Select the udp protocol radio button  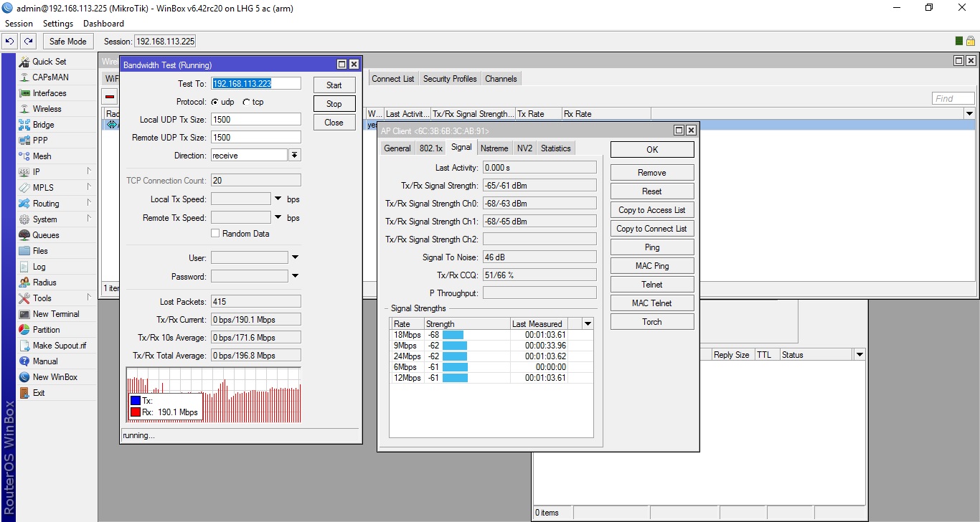pos(215,102)
